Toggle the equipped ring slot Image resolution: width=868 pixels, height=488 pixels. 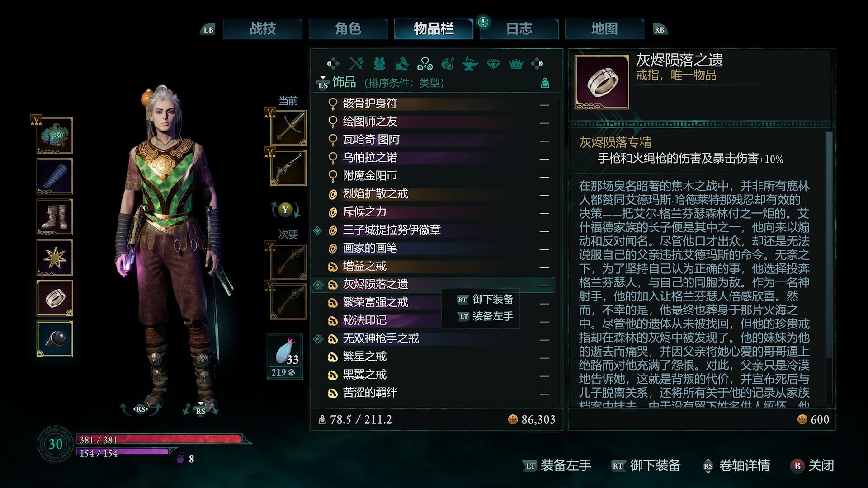pyautogui.click(x=55, y=298)
